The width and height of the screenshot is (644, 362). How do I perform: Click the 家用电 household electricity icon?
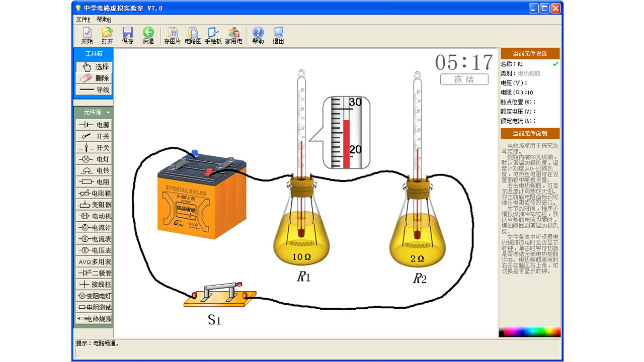point(233,35)
